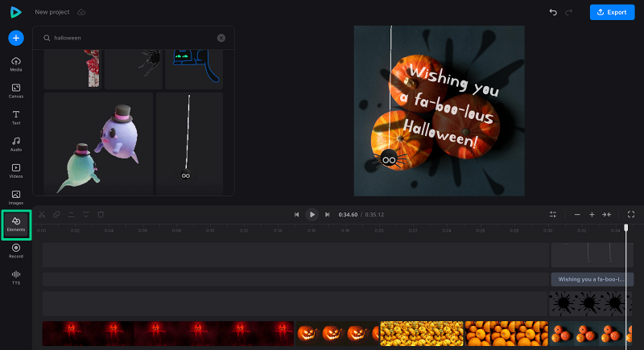Screen dimensions: 644x350
Task: Add the two ghosts with hats element
Action: coord(98,143)
